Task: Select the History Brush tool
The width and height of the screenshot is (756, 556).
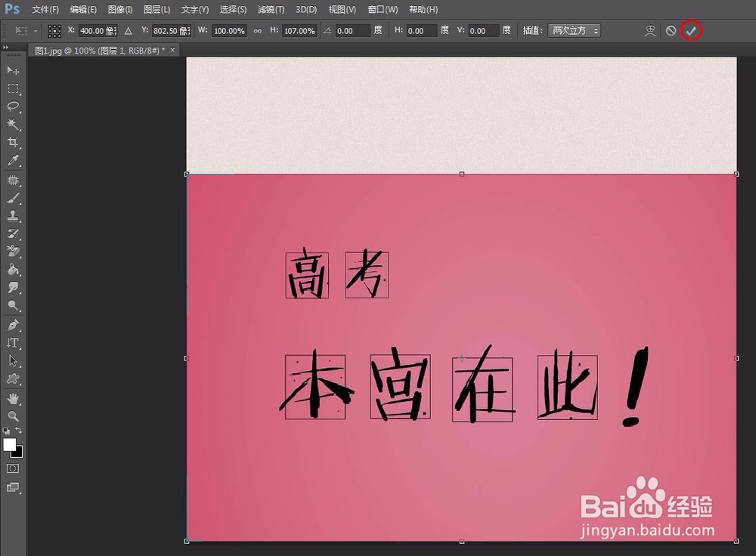Action: click(13, 233)
